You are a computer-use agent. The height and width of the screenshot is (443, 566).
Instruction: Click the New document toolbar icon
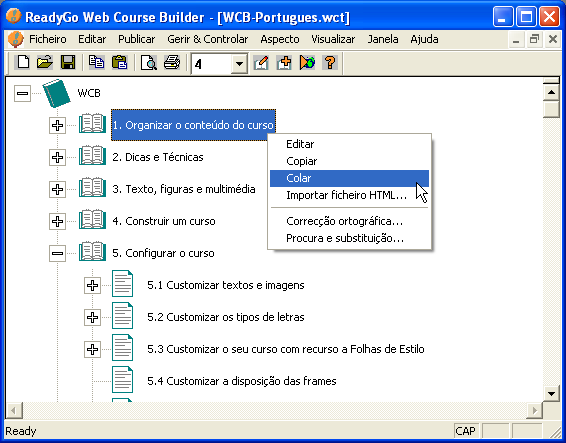23,63
